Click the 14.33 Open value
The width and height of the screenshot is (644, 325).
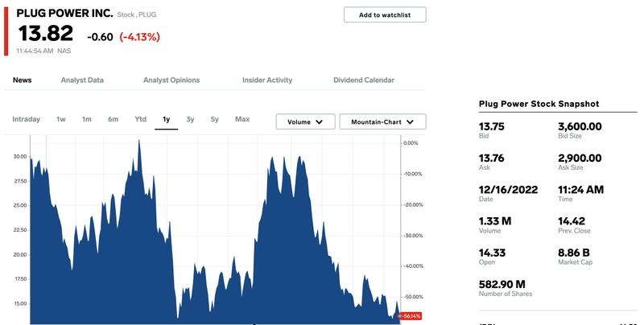click(492, 253)
